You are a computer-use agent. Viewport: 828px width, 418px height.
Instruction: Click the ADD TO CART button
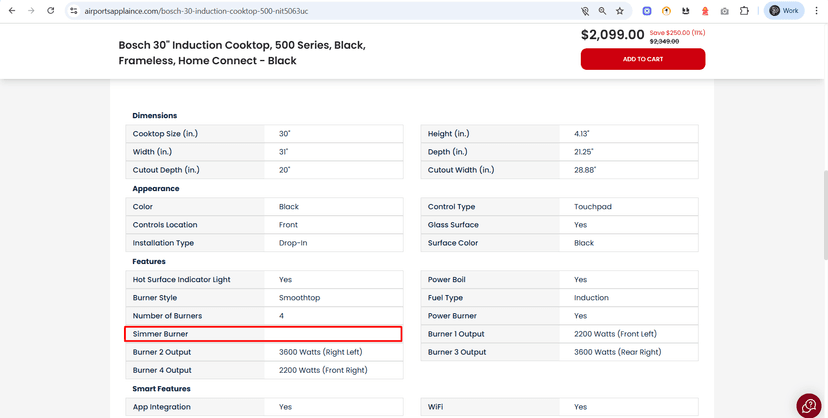click(x=642, y=59)
